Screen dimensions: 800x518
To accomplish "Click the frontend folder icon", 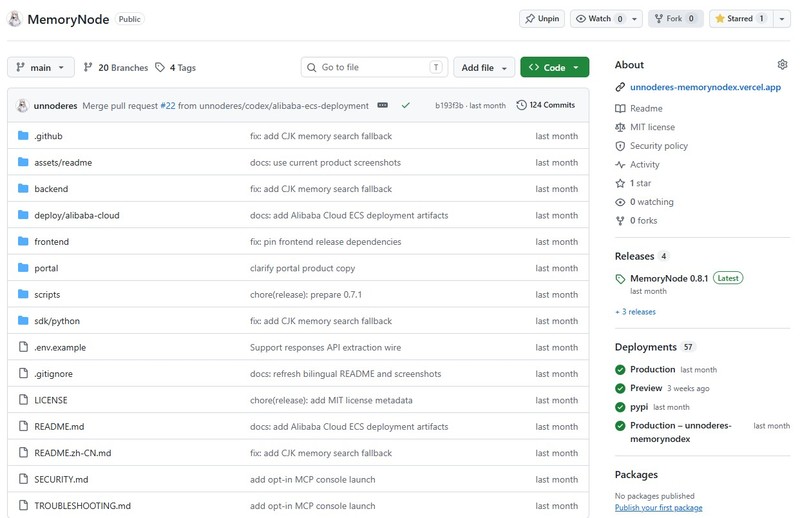I will (x=23, y=241).
